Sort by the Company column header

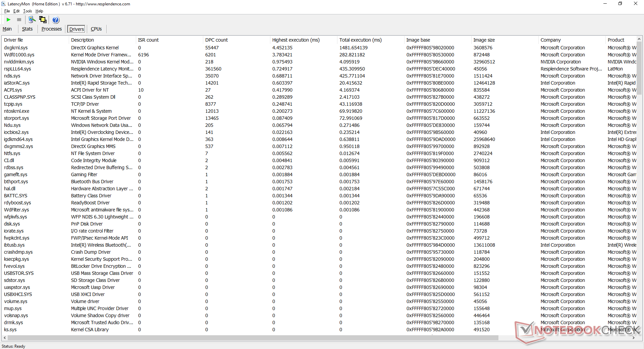(572, 40)
